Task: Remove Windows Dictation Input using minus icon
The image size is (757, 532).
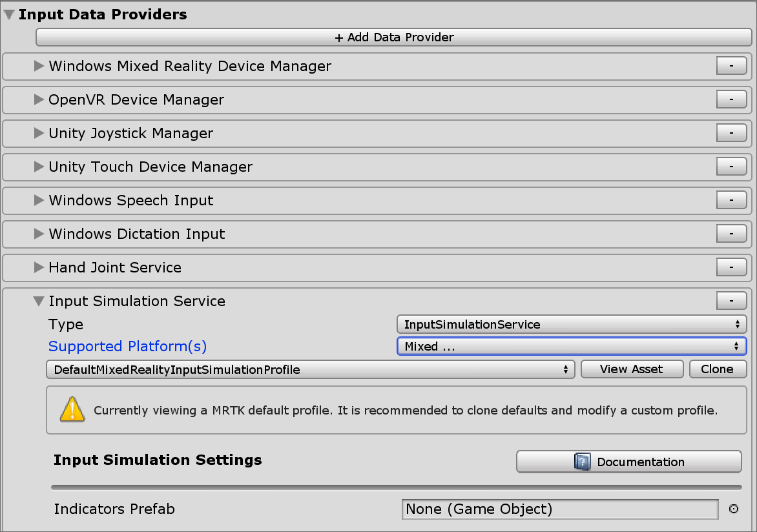Action: pyautogui.click(x=731, y=234)
